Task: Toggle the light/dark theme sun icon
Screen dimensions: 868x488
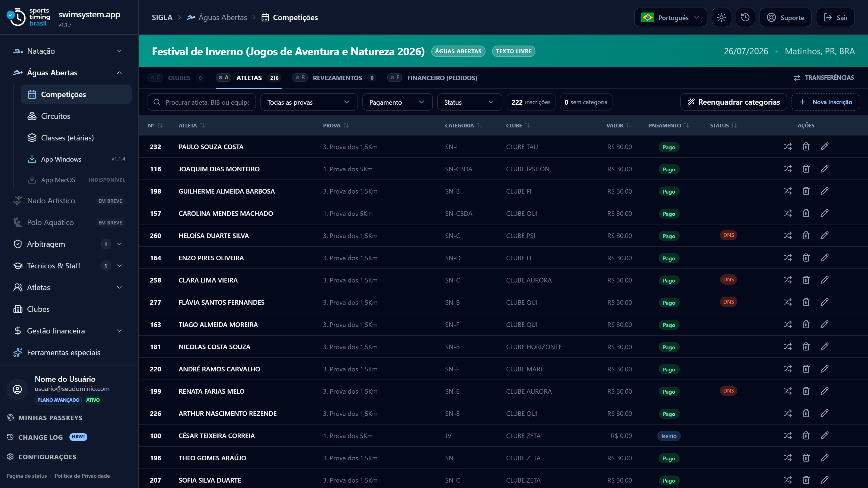Action: tap(721, 18)
